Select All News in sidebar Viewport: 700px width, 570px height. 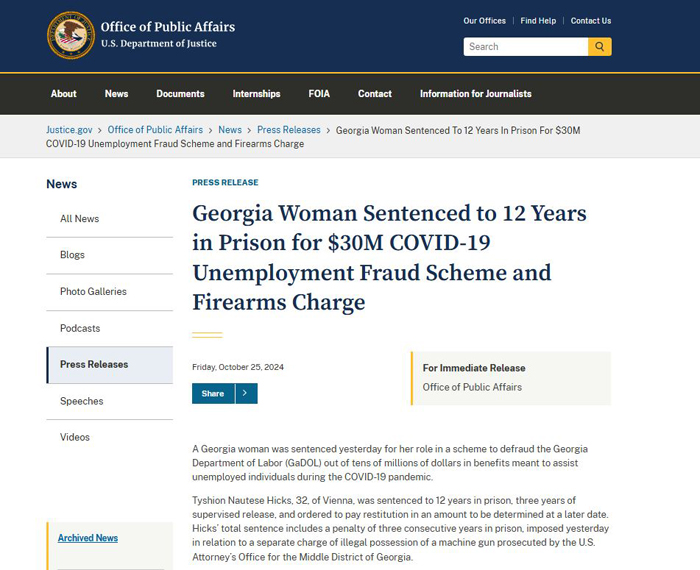click(x=79, y=219)
